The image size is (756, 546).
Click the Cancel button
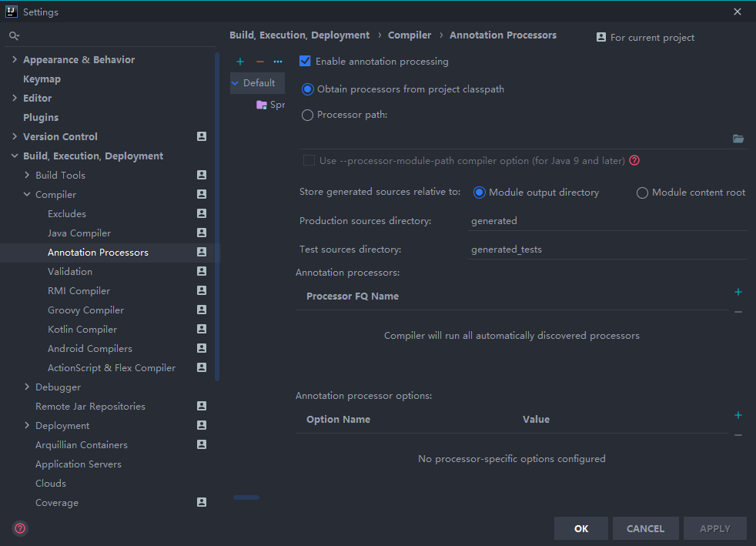(x=645, y=528)
